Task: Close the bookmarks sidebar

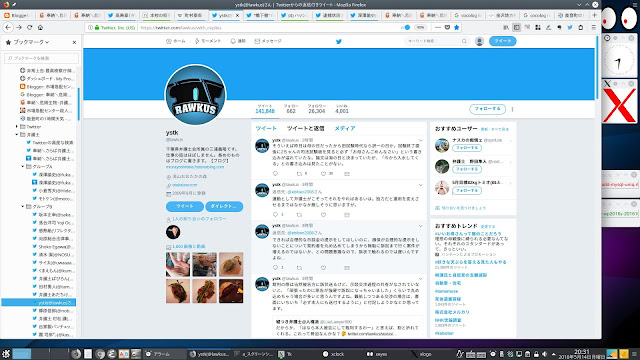Action: pyautogui.click(x=74, y=42)
